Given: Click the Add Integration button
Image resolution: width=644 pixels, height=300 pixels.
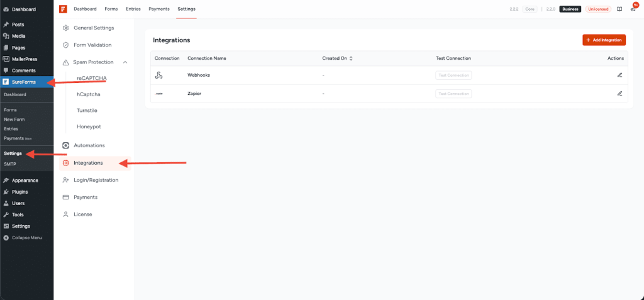Looking at the screenshot, I should [604, 40].
